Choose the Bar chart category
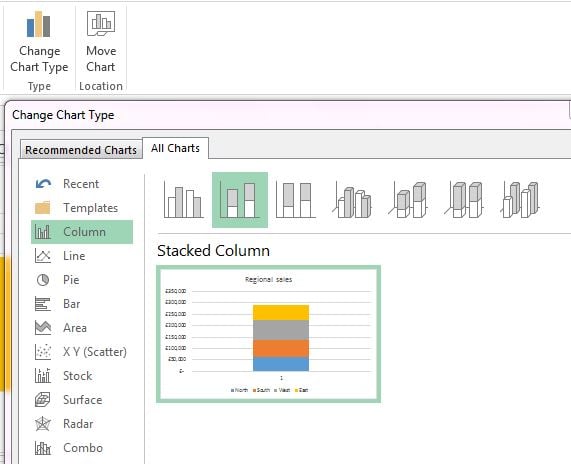571x464 pixels. (82, 304)
